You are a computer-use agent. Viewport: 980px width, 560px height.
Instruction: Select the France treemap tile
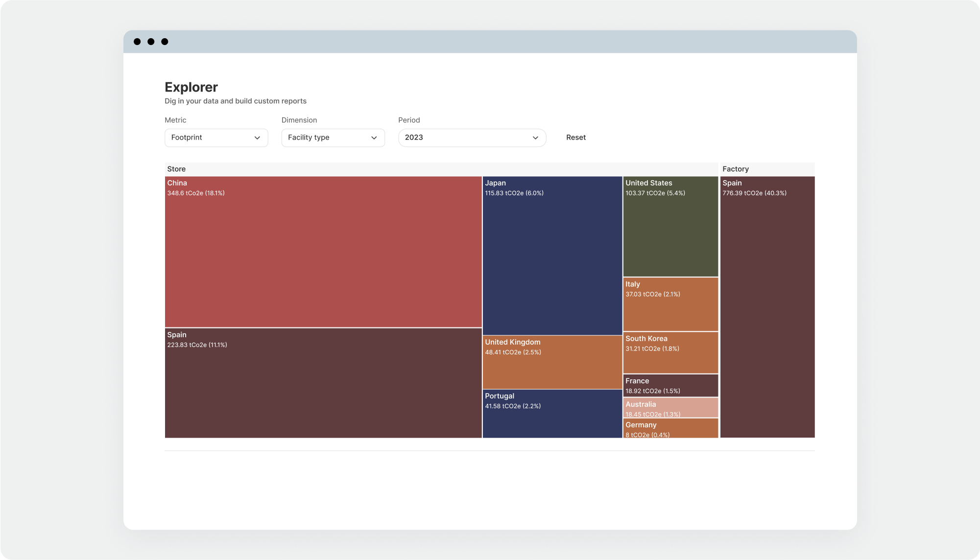[670, 385]
